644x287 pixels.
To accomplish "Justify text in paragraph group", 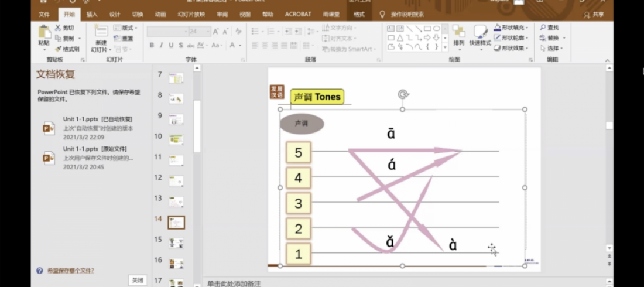I will tap(285, 45).
